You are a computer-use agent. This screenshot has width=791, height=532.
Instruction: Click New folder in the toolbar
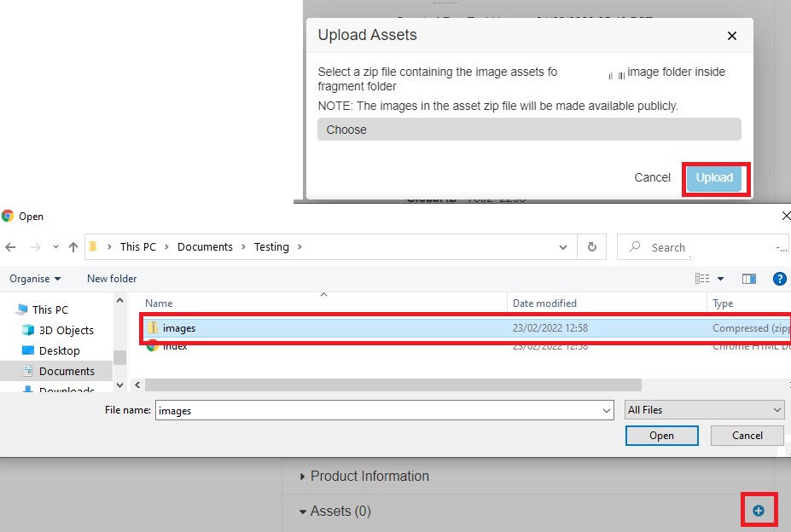pyautogui.click(x=112, y=279)
